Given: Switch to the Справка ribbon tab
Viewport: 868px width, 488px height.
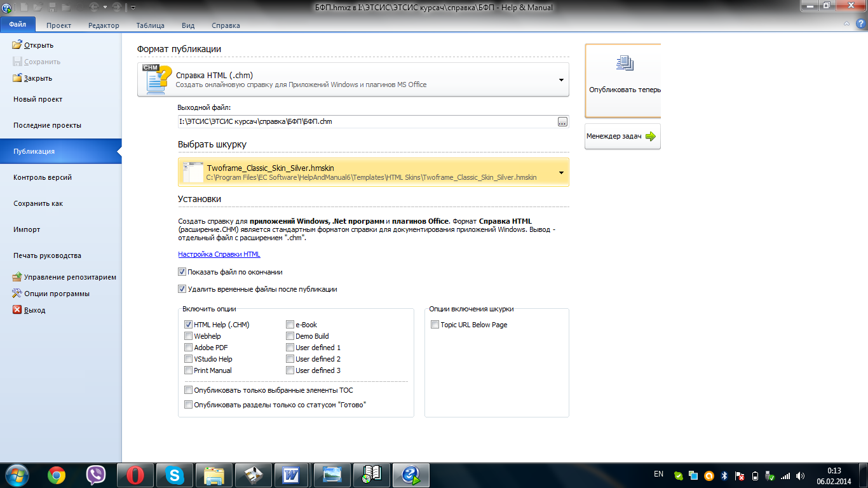Looking at the screenshot, I should [226, 25].
